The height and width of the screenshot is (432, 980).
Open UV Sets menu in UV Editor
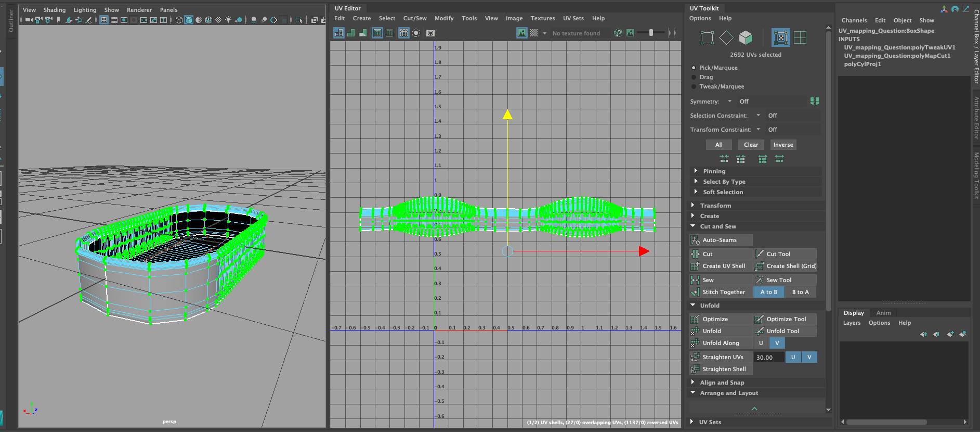573,18
